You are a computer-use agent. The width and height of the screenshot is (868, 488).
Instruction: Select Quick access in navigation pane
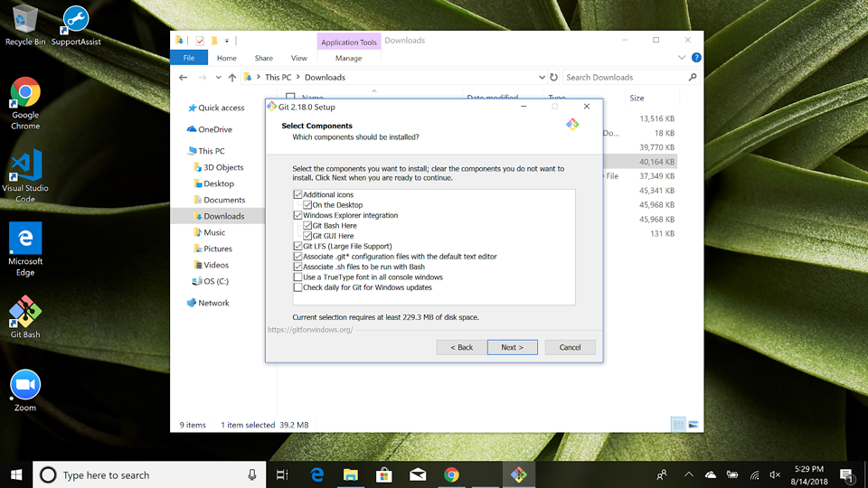pos(216,108)
